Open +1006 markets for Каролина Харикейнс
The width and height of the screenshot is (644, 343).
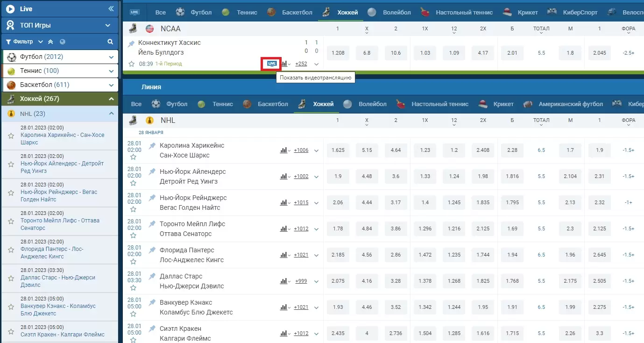pyautogui.click(x=301, y=150)
